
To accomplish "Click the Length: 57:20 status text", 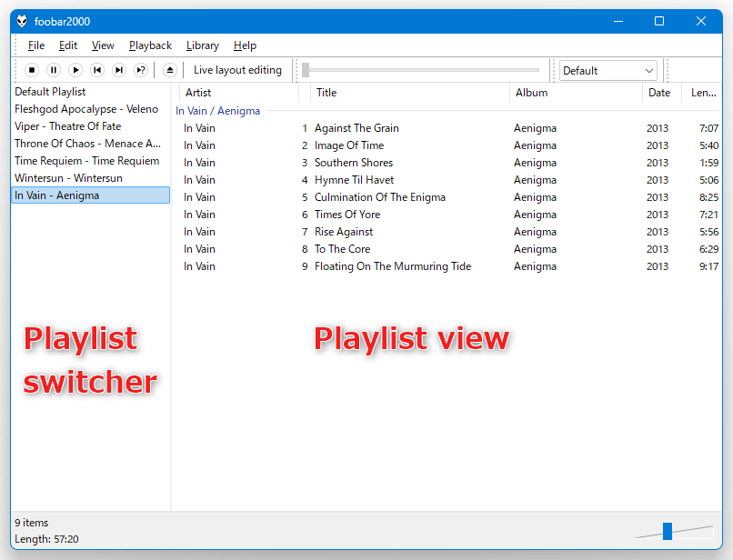I will coord(46,539).
